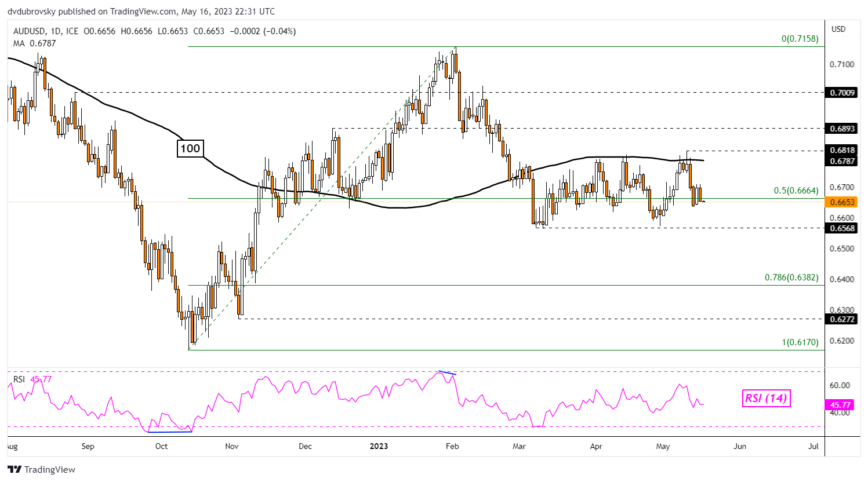The image size is (868, 482).
Task: Select the 0.786(0.6382) Fibonacci level label
Action: [791, 277]
